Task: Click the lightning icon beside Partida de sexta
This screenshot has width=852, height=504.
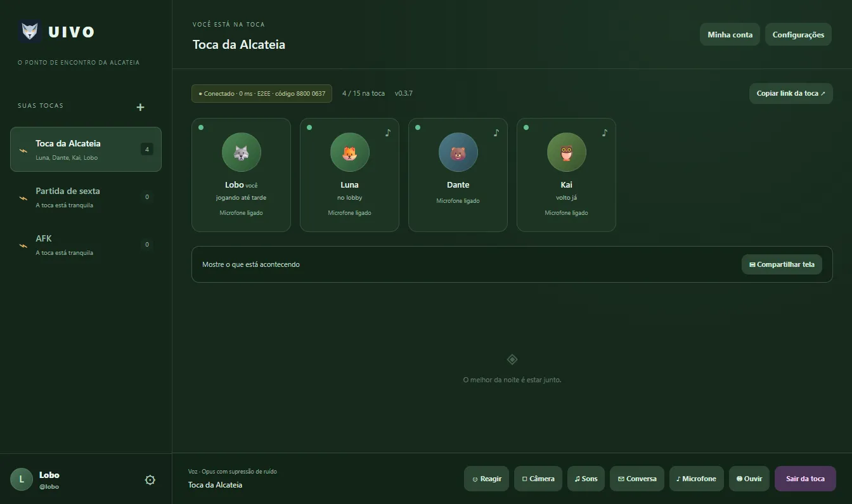Action: pos(23,198)
